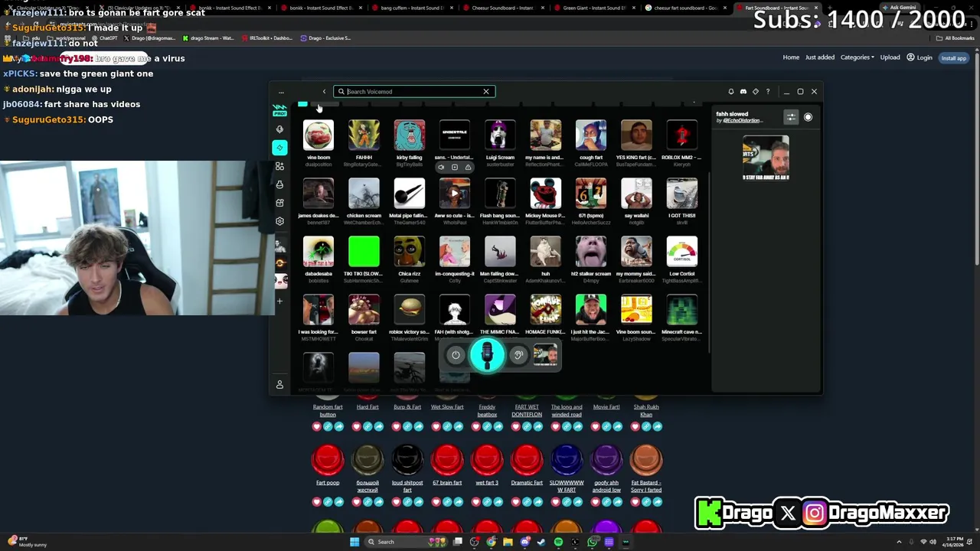The width and height of the screenshot is (980, 551).
Task: Open the Dramatic Fart sound link
Action: (x=527, y=483)
